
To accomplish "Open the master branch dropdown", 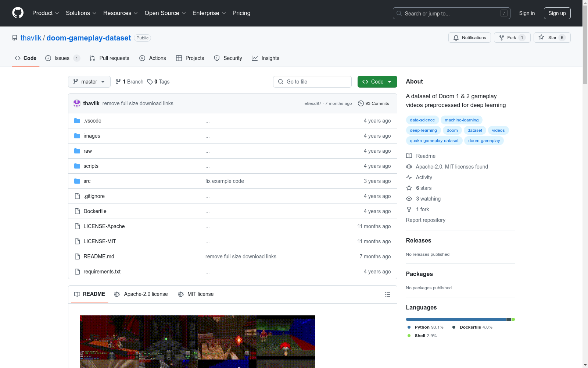I will (x=89, y=82).
